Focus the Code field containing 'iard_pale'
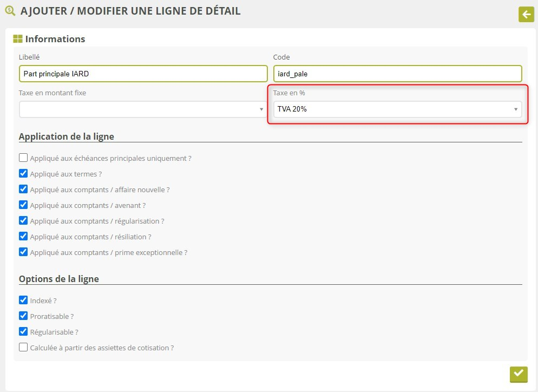Image resolution: width=538 pixels, height=392 pixels. [x=397, y=74]
